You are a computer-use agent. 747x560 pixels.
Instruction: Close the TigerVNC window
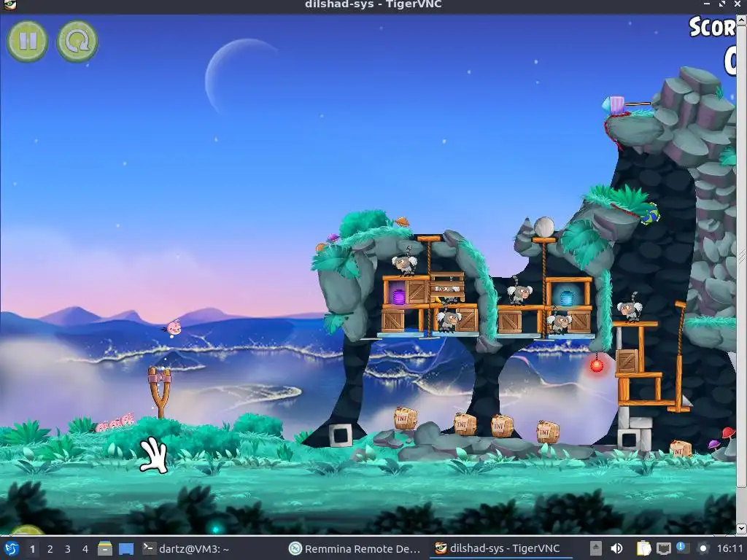coord(738,4)
